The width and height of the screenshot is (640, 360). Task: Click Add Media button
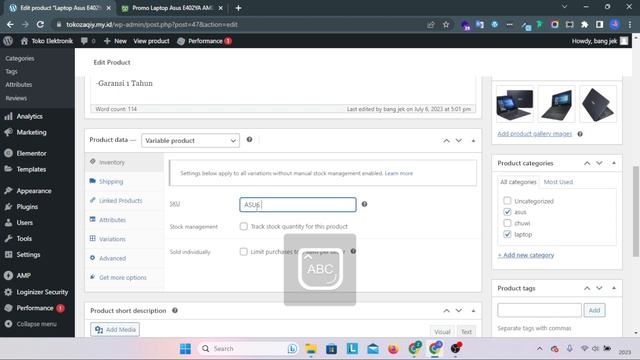(x=115, y=329)
